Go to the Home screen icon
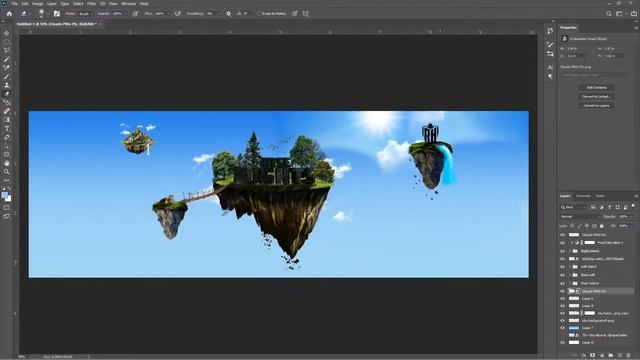 coord(9,13)
